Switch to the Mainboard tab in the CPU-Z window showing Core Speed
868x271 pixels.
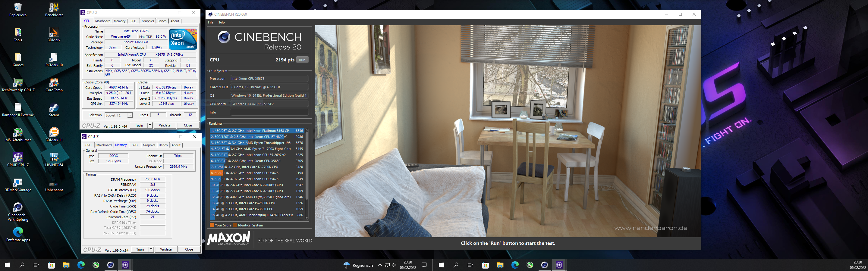click(x=103, y=21)
